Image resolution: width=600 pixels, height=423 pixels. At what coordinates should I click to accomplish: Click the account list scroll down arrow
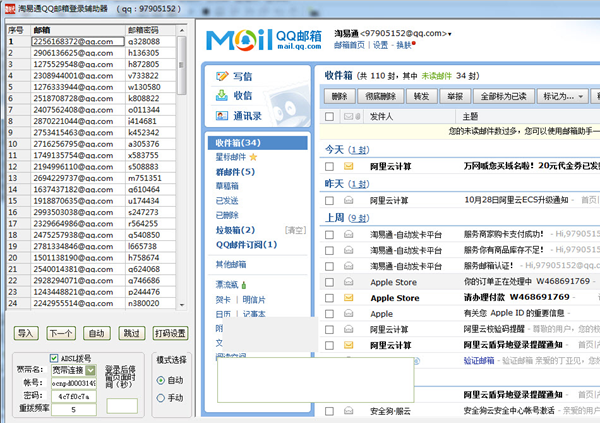(x=182, y=305)
